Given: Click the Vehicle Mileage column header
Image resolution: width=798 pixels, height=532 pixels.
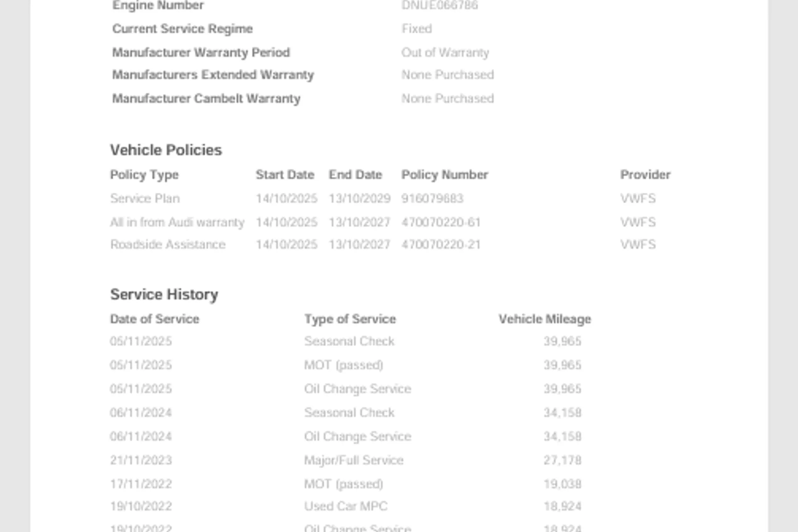Looking at the screenshot, I should tap(545, 319).
